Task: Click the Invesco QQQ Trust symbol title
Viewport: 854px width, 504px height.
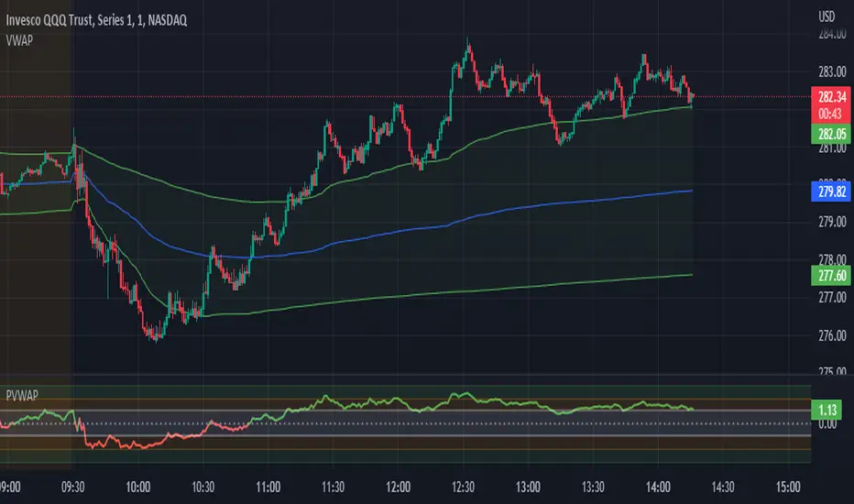Action: pos(96,20)
